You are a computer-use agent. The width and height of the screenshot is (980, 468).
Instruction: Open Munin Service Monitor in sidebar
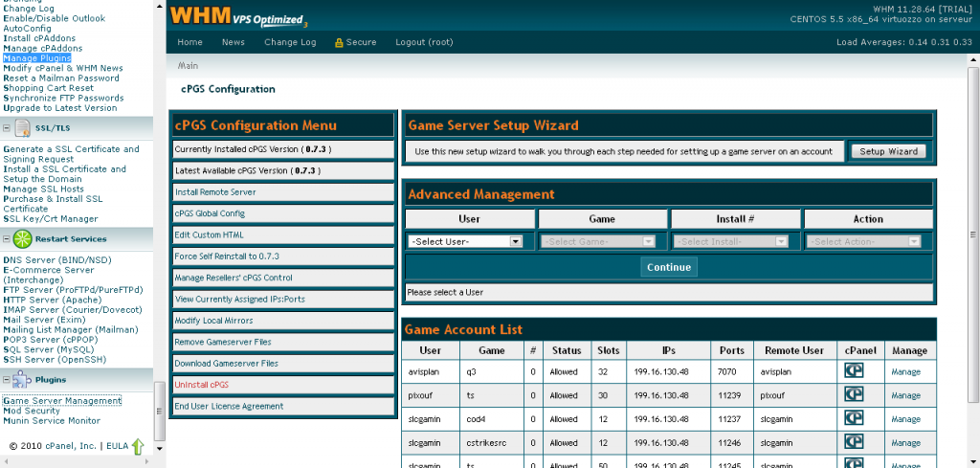52,420
